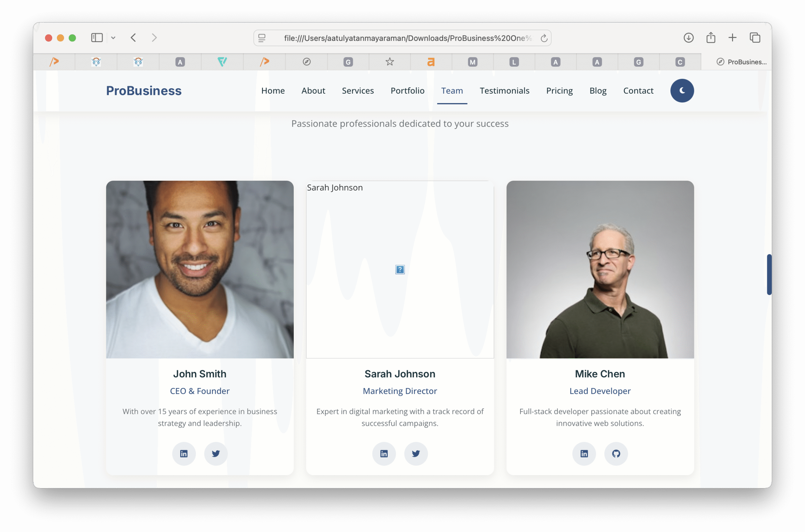
Task: Select the Pricing navigation item
Action: [x=559, y=90]
